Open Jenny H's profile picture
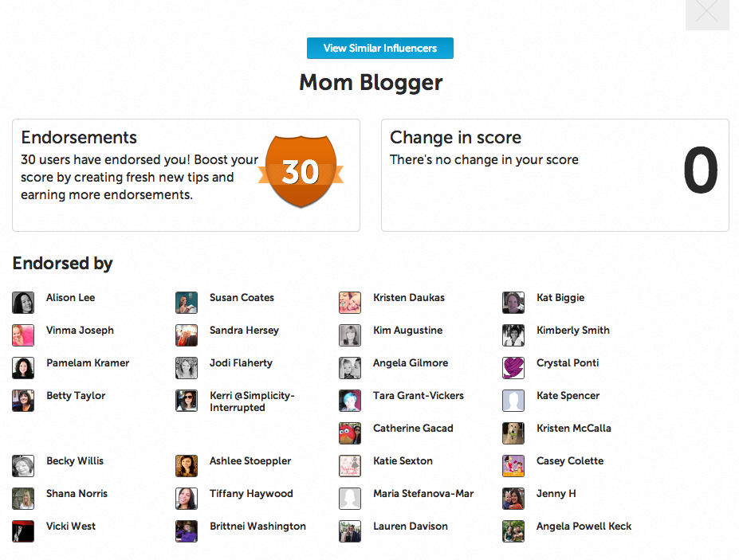Image resolution: width=739 pixels, height=560 pixels. [513, 499]
